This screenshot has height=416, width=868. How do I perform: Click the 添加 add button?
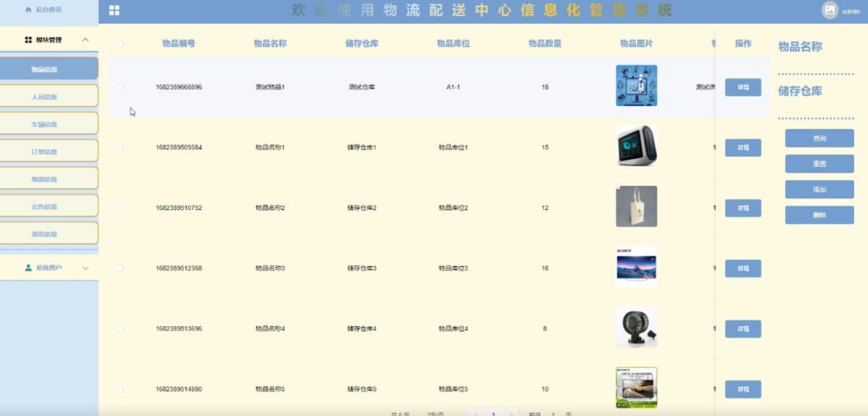coord(820,189)
